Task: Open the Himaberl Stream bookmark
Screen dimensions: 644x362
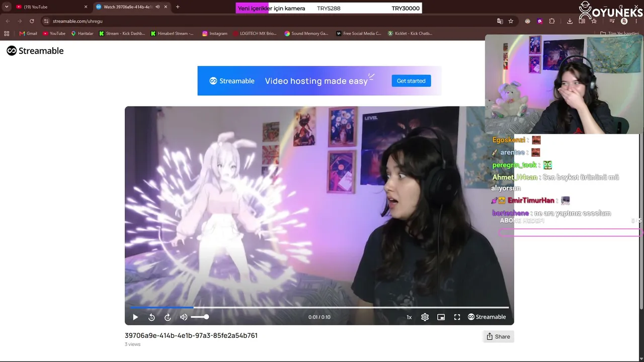Action: pos(172,34)
